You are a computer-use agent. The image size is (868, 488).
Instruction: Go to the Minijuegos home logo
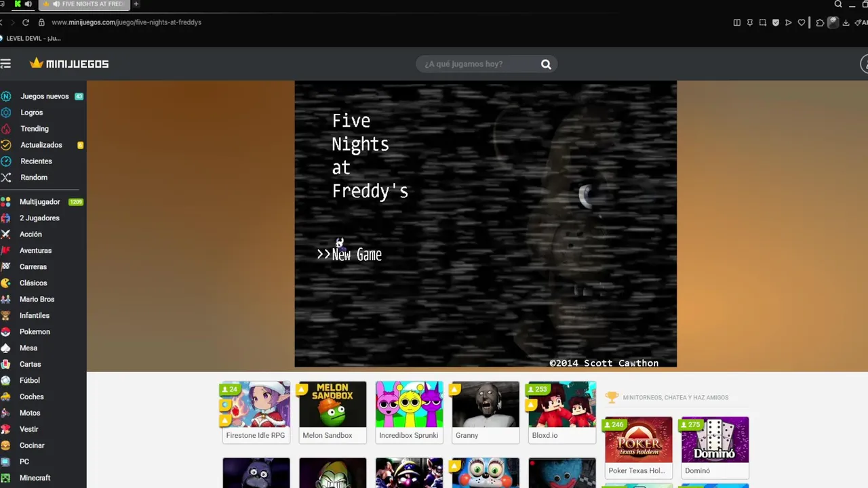[x=69, y=64]
